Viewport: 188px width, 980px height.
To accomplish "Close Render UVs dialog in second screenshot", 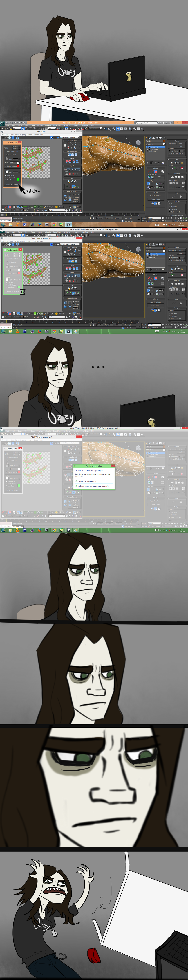I will coord(20,250).
